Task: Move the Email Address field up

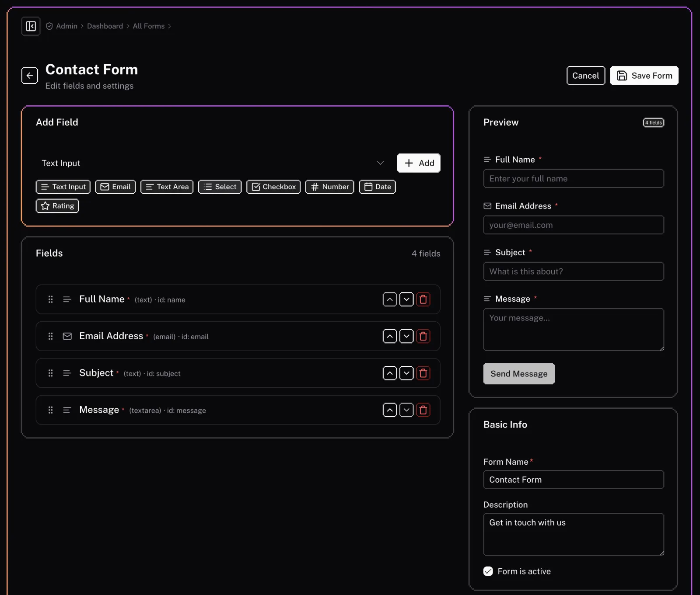Action: coord(390,336)
